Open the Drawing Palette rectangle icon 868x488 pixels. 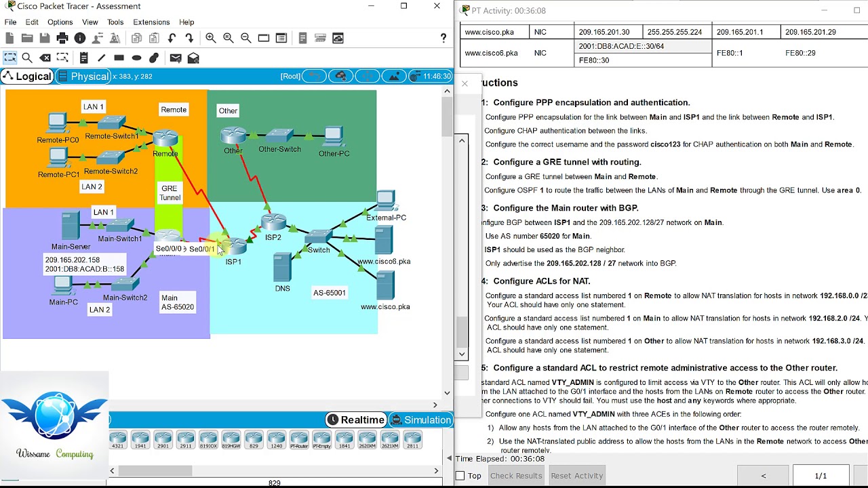tap(264, 38)
